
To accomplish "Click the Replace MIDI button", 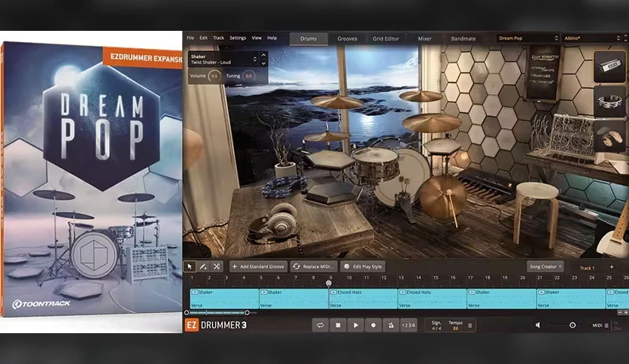I will click(313, 266).
